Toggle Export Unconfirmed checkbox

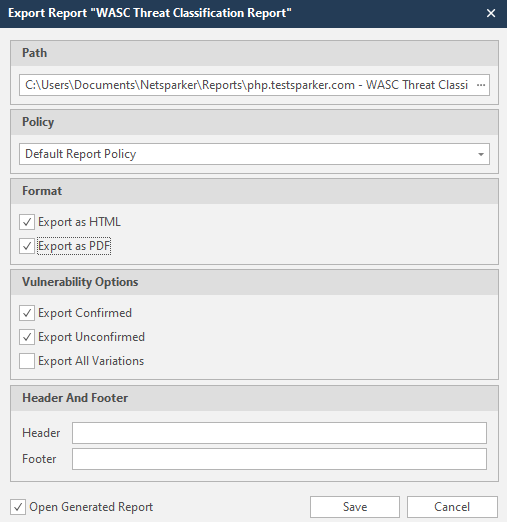[x=27, y=337]
